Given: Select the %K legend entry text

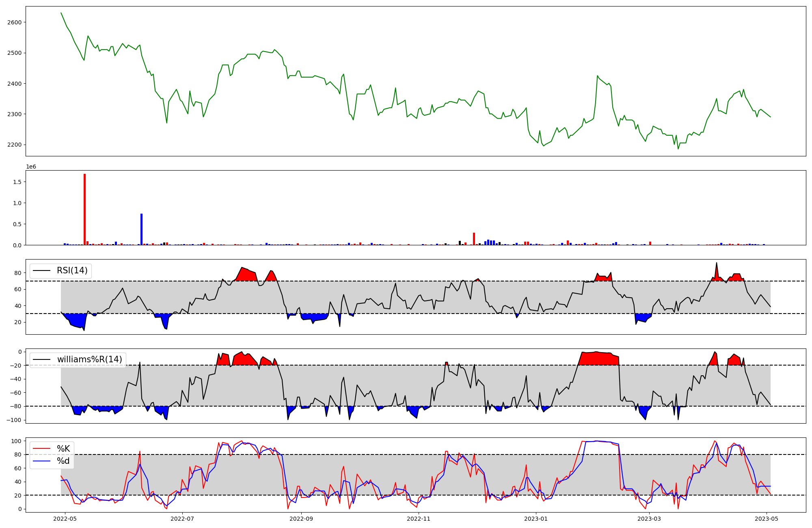Looking at the screenshot, I should click(x=63, y=449).
